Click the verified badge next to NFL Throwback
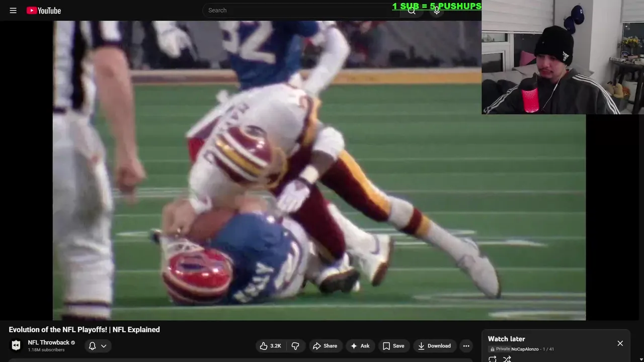This screenshot has width=644, height=362. 73,342
